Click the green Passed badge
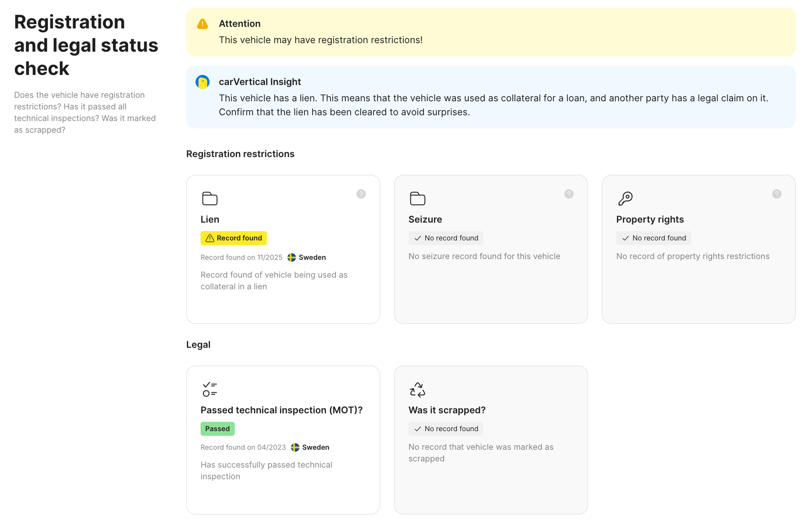 [x=217, y=429]
